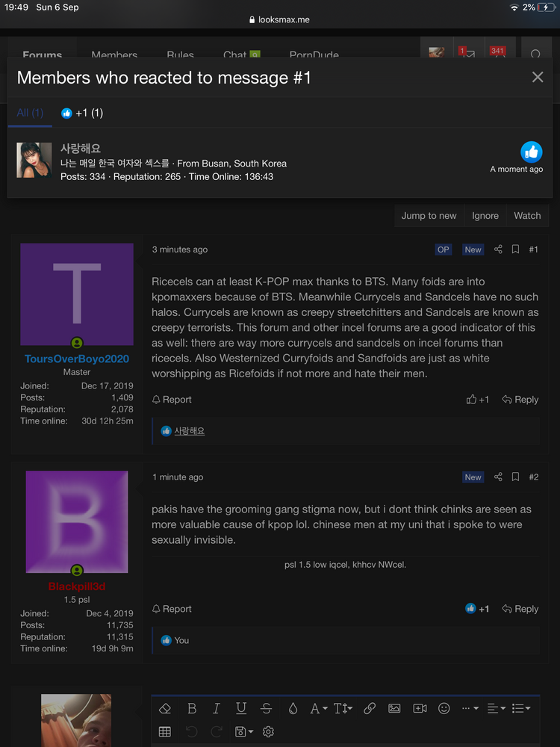The width and height of the screenshot is (560, 747).
Task: Switch to the "All (1)" reactions tab
Action: click(31, 113)
